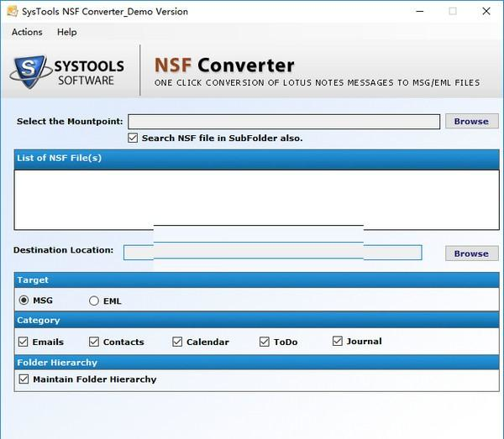Toggle Maintain Folder Hierarchy checkbox
504x439 pixels.
24,379
